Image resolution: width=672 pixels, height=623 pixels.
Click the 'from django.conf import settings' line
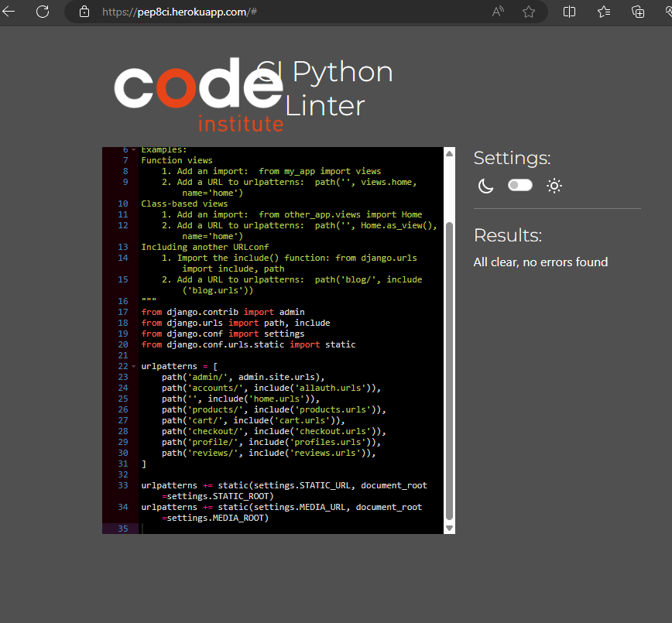click(223, 334)
